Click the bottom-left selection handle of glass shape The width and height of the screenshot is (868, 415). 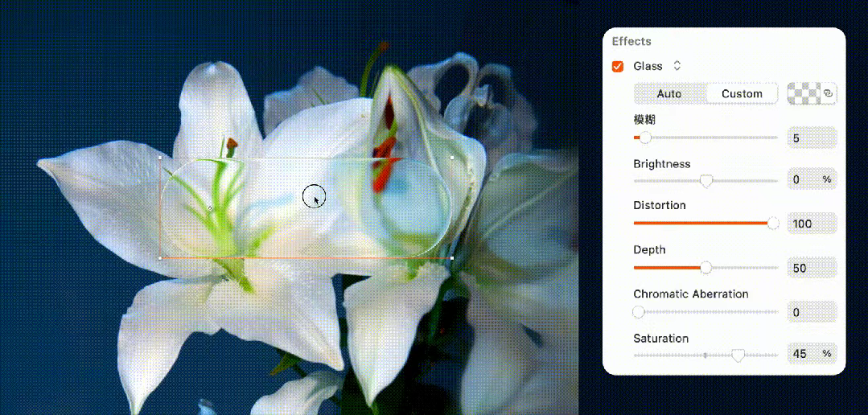pos(160,258)
